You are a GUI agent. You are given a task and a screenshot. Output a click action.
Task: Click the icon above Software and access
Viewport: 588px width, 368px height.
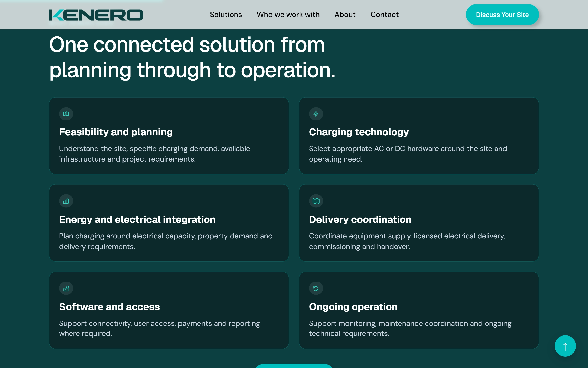66,288
